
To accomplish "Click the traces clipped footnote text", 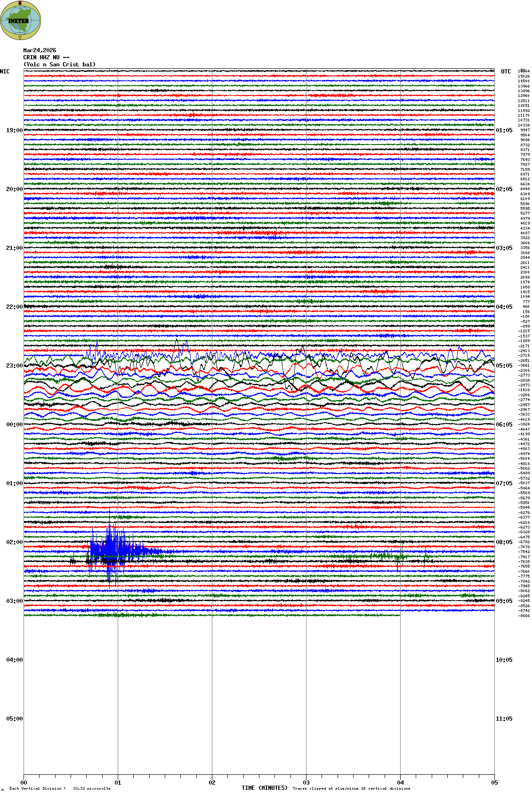I will [351, 788].
